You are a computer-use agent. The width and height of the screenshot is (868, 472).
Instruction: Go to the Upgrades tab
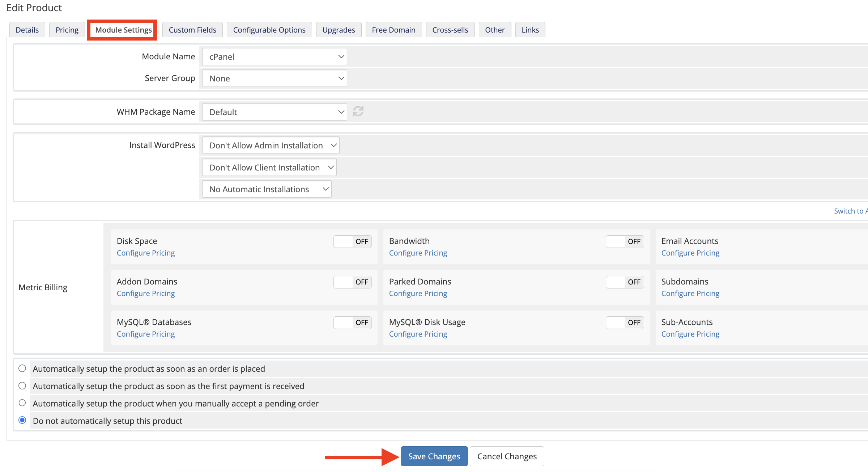(x=339, y=30)
